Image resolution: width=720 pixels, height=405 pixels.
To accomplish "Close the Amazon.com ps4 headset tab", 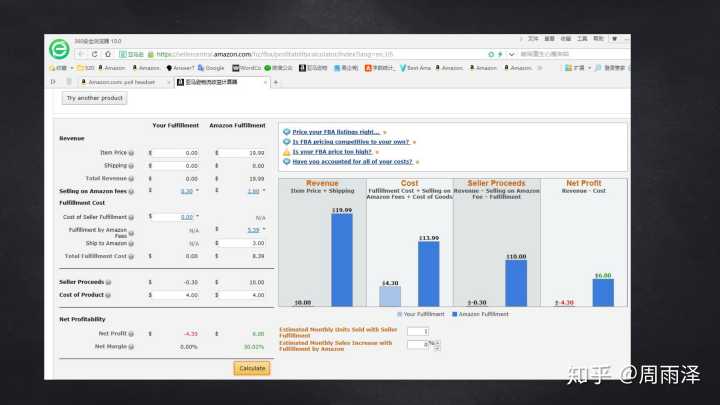I will click(x=169, y=83).
